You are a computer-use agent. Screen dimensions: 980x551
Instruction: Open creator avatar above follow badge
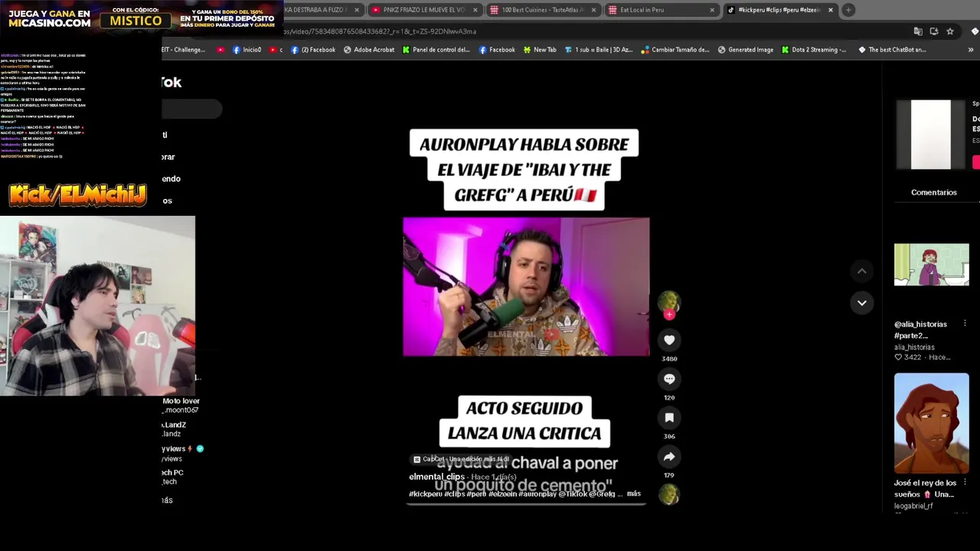click(669, 300)
